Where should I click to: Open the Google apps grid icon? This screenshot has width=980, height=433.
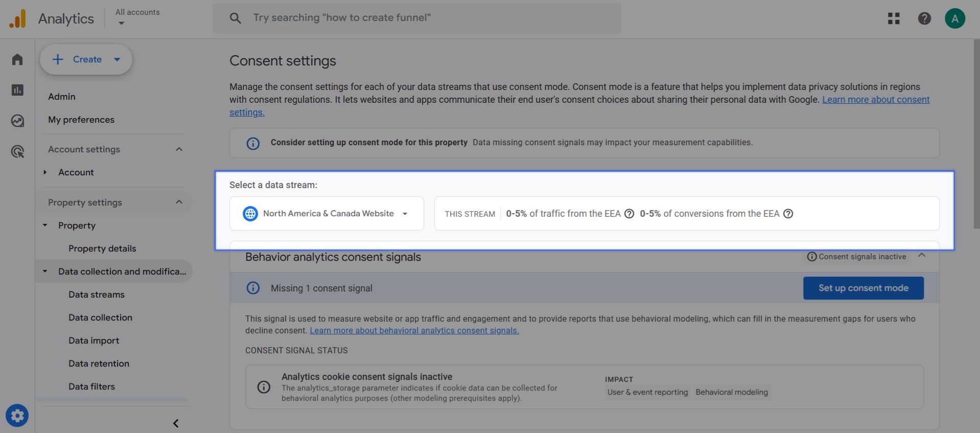pyautogui.click(x=894, y=19)
